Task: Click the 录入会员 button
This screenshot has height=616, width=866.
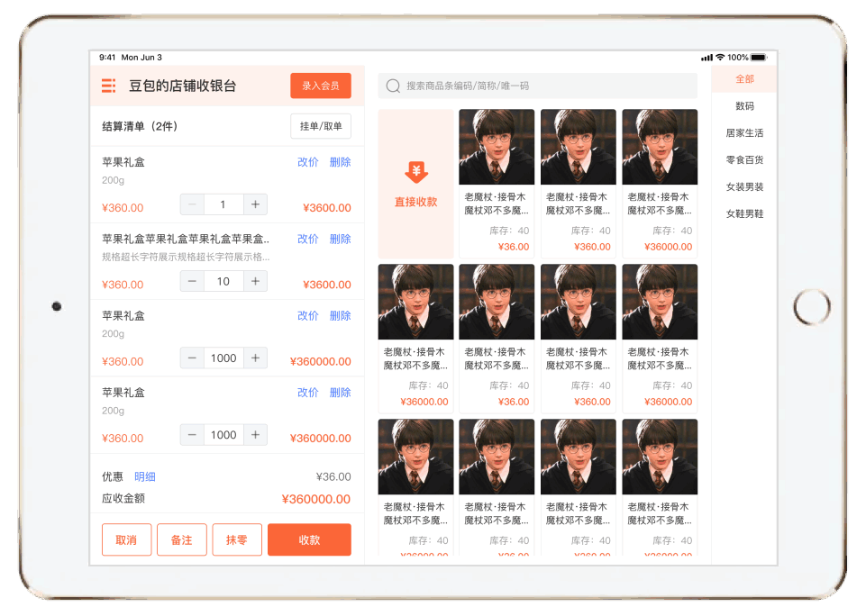Action: (320, 86)
